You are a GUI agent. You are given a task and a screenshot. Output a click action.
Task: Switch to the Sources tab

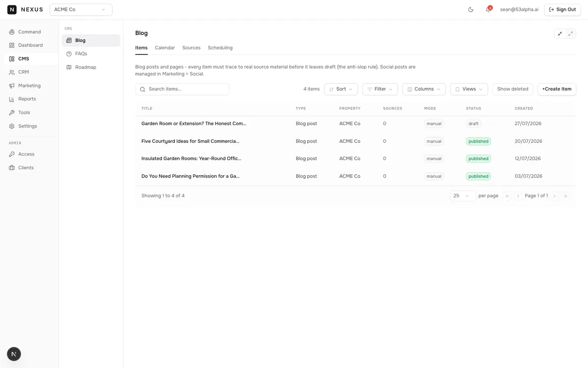tap(191, 48)
